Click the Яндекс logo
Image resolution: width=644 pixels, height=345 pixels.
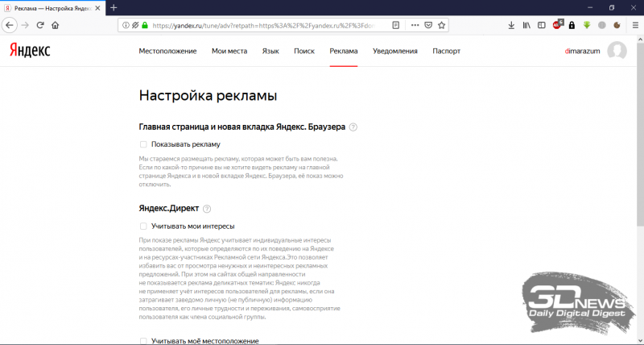[x=30, y=51]
